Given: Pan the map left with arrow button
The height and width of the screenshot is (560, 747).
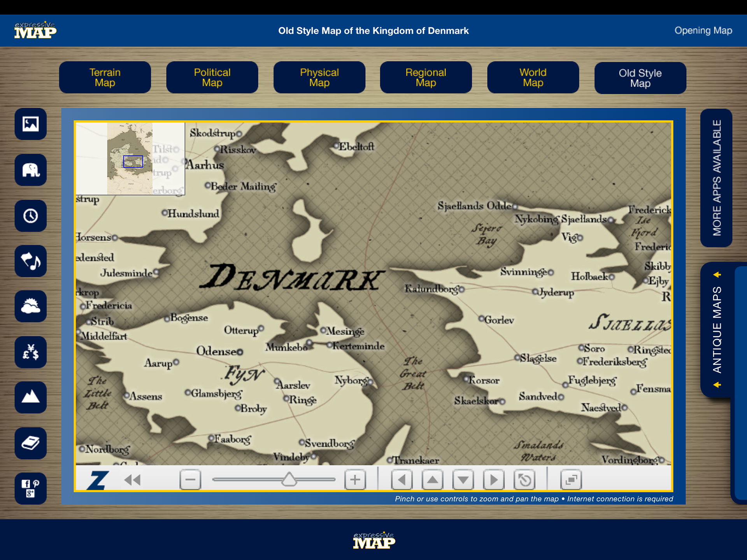Looking at the screenshot, I should (402, 480).
